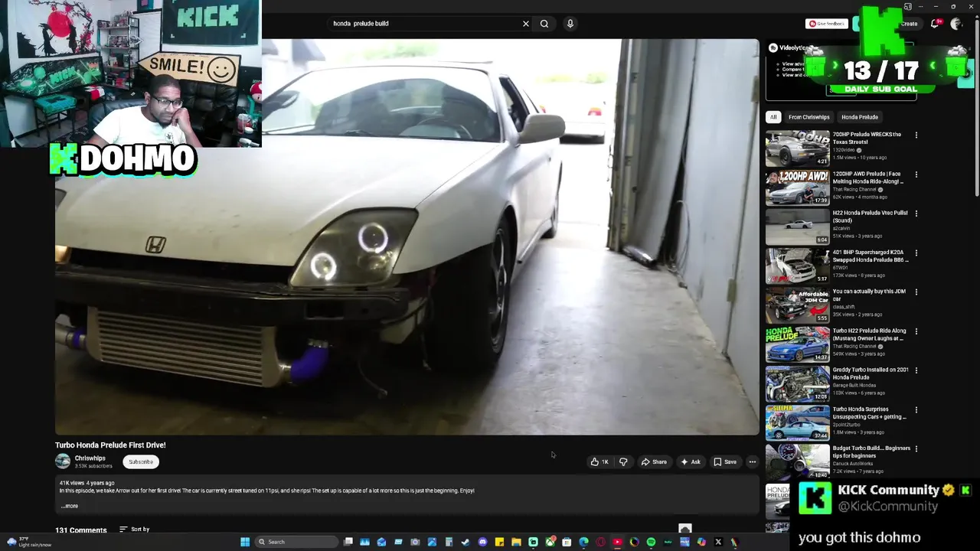The image size is (980, 551).
Task: Click the Turbo Prelude video player
Action: pyautogui.click(x=407, y=237)
